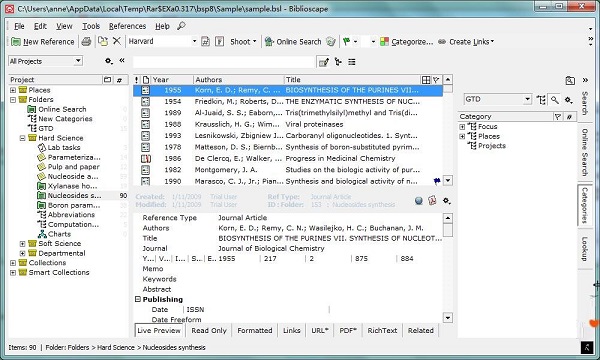This screenshot has height=360, width=600.
Task: Click the New Reference toolbar button
Action: (x=42, y=42)
